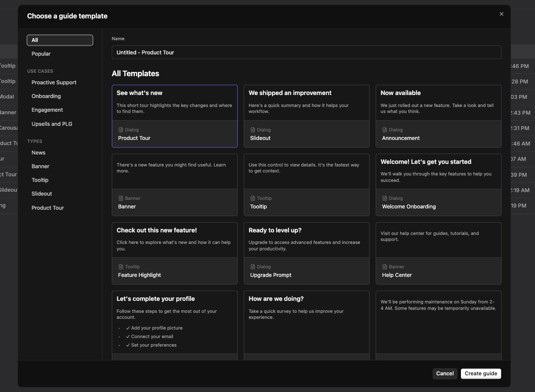Filter by Onboarding use case
The width and height of the screenshot is (535, 392).
click(x=46, y=96)
